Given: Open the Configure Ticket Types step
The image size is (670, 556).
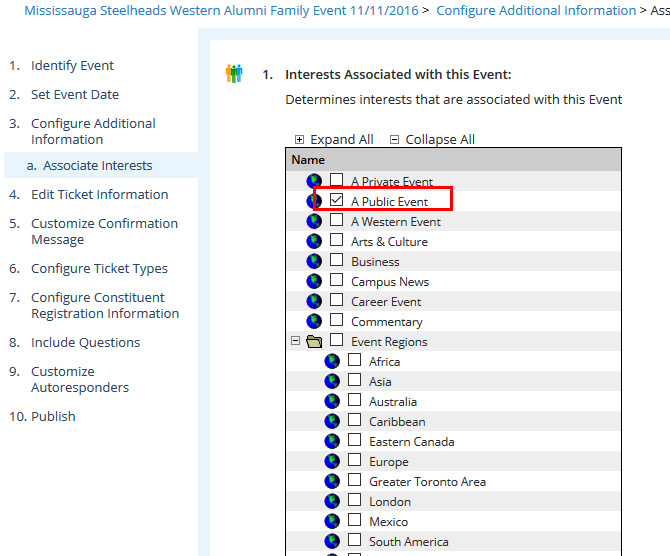Looking at the screenshot, I should 99,269.
